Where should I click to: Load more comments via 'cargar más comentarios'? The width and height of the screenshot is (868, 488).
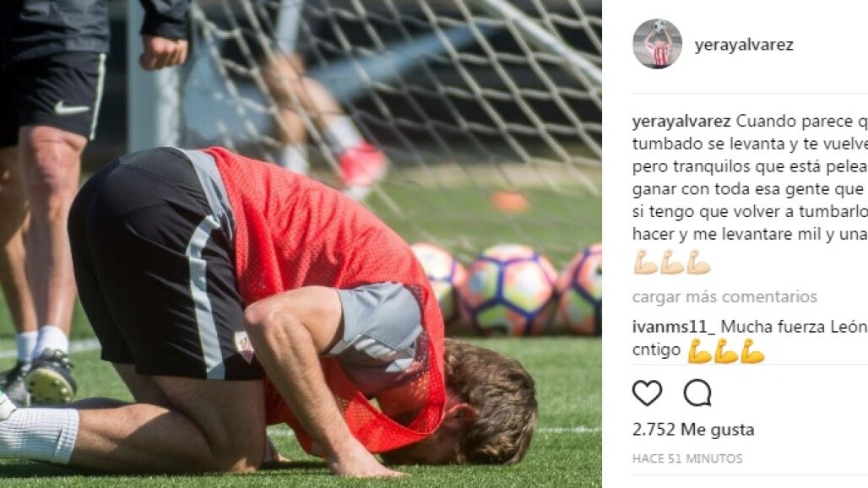(724, 296)
